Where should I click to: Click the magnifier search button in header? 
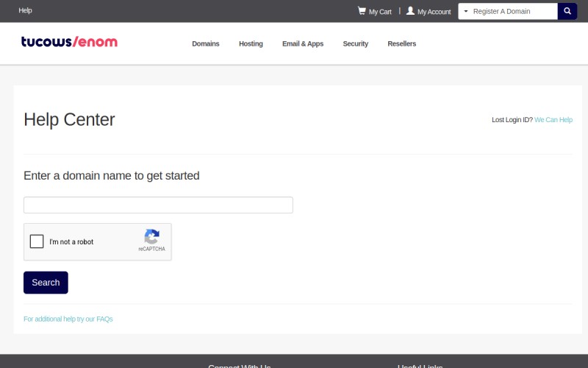tap(567, 11)
